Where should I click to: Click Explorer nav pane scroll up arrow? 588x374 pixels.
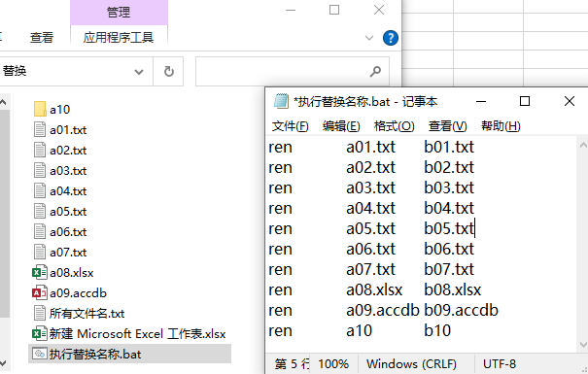coord(3,102)
